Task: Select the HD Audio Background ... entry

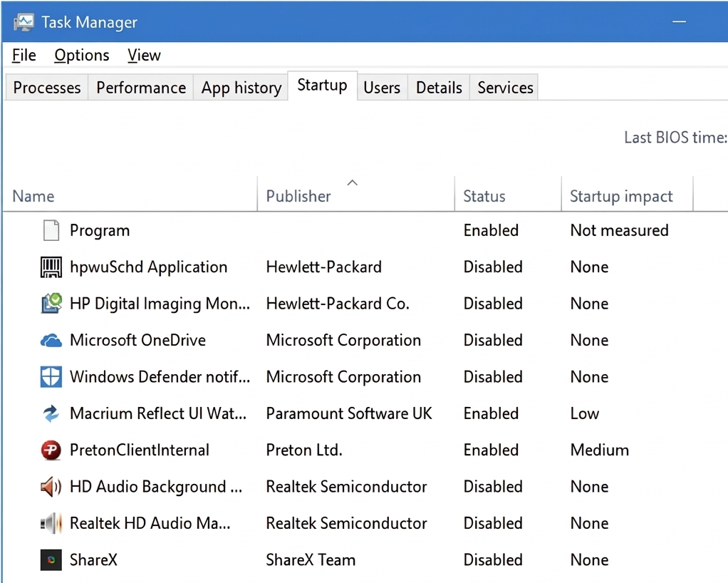Action: (156, 487)
